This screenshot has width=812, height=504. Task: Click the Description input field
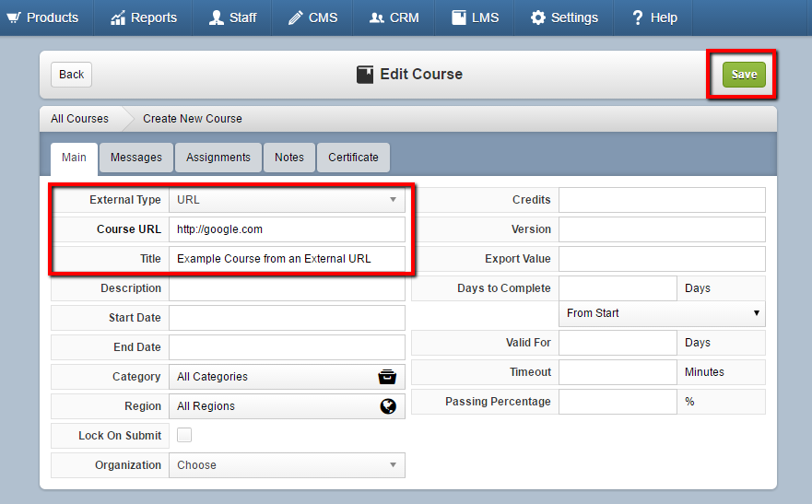tap(287, 288)
